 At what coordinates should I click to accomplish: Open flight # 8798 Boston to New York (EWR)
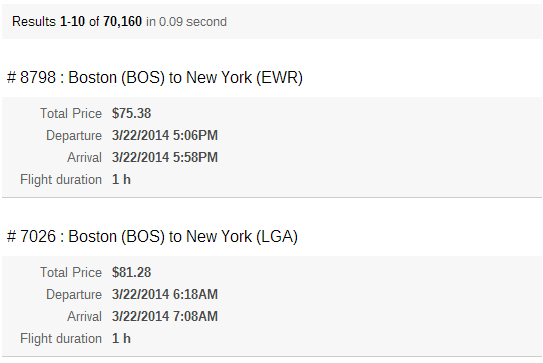(155, 77)
